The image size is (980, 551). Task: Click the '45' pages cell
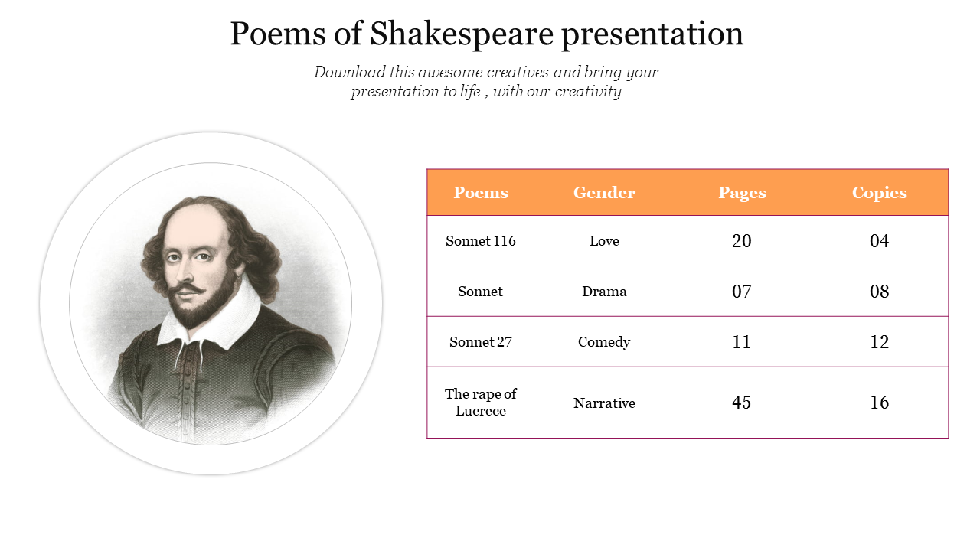tap(742, 403)
